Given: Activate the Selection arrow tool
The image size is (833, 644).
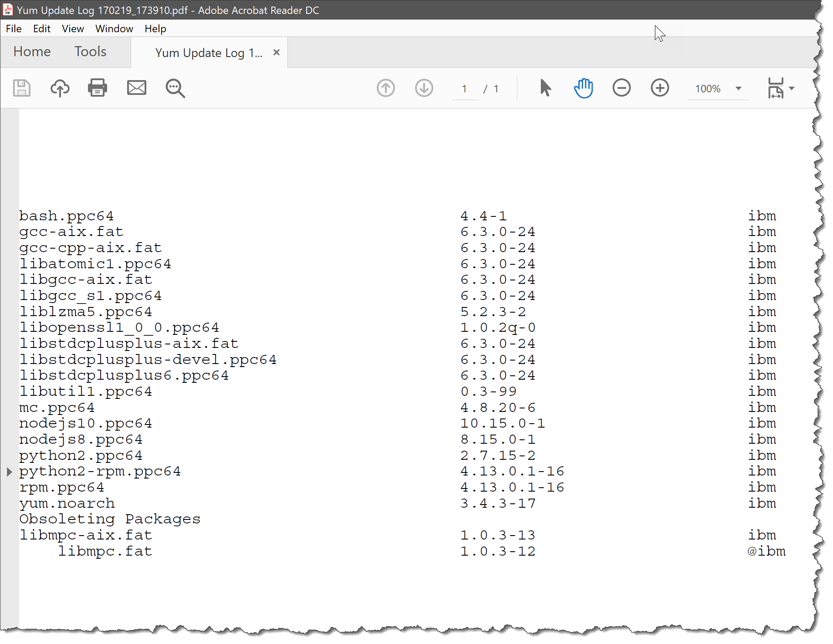Looking at the screenshot, I should tap(545, 88).
